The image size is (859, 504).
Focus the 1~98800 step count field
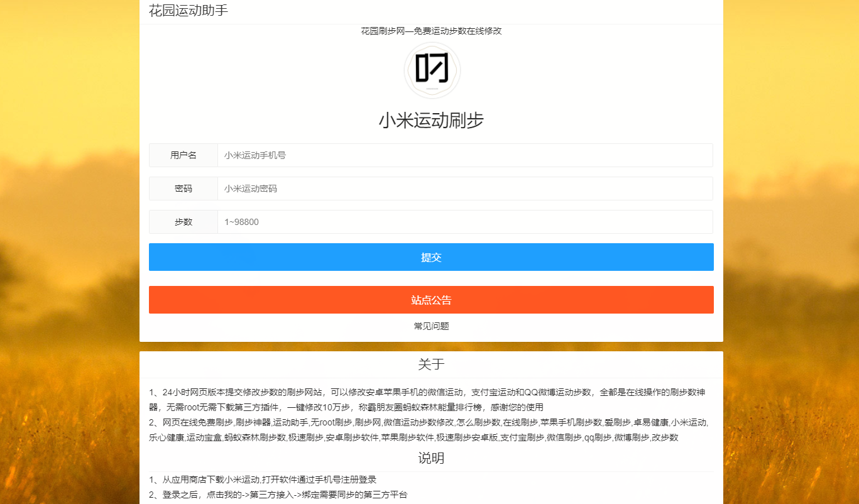tap(465, 222)
